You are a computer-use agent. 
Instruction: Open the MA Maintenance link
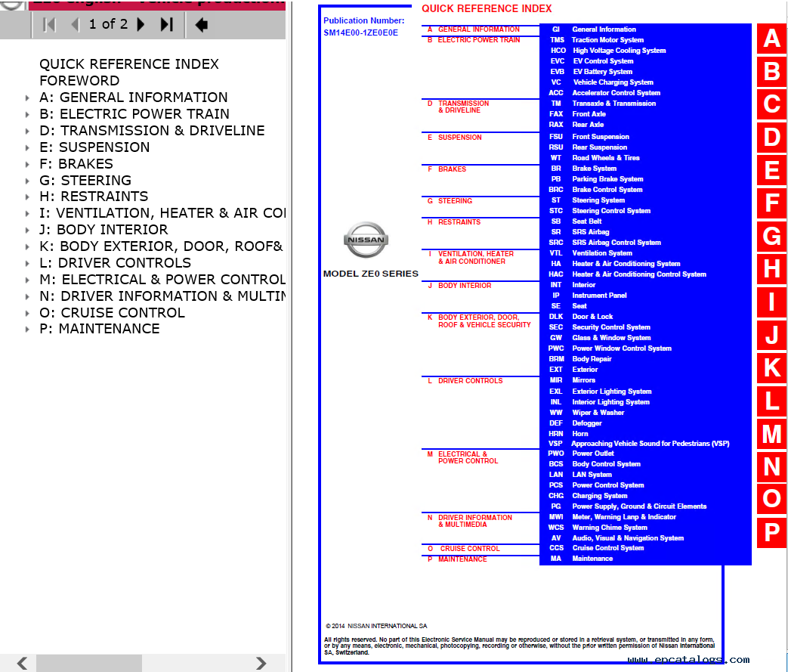(x=582, y=559)
